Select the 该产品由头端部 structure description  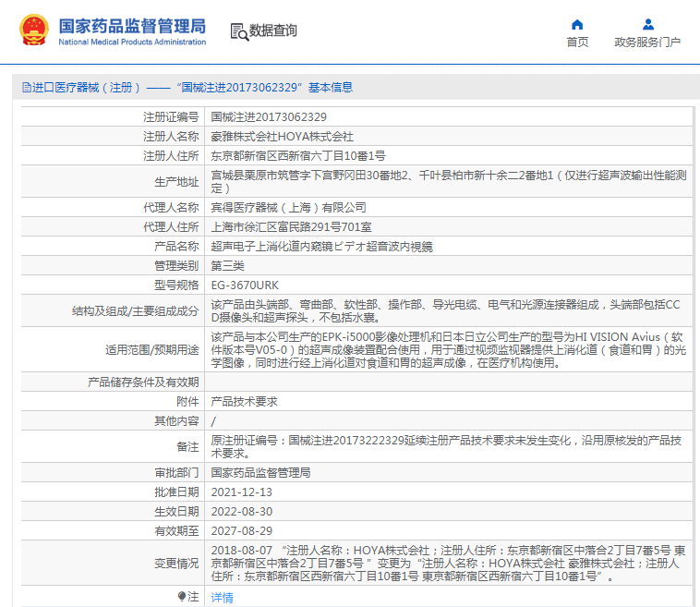click(x=445, y=310)
